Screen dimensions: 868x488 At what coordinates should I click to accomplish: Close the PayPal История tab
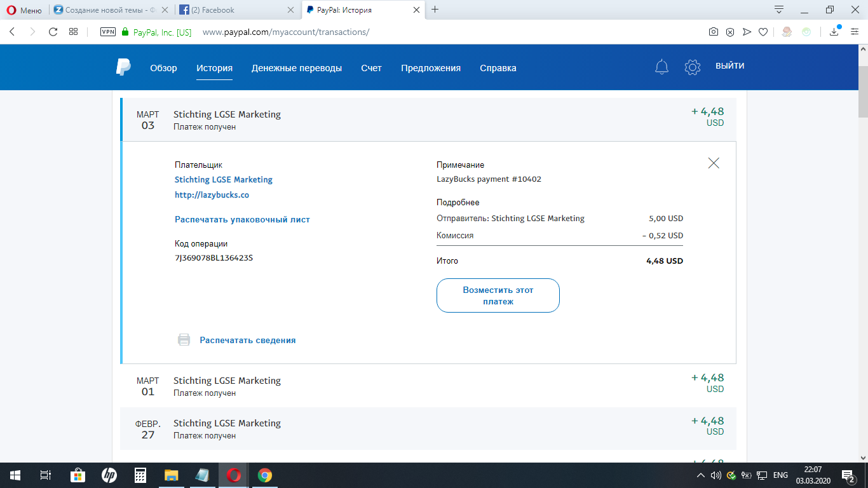point(417,10)
